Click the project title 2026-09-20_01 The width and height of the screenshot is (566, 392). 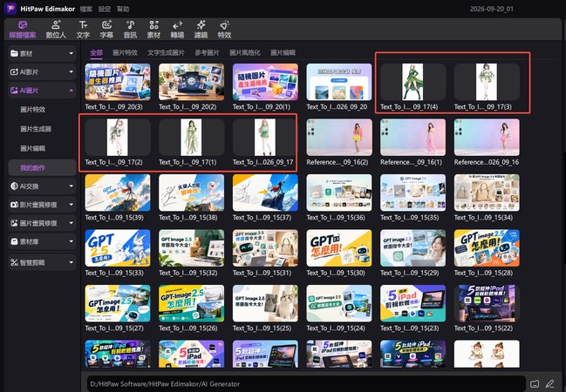pyautogui.click(x=491, y=9)
